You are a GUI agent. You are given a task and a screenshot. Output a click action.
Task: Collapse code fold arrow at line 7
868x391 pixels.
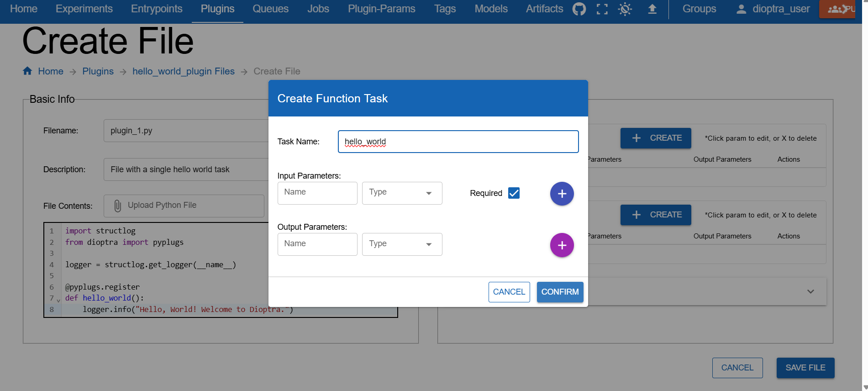point(58,300)
